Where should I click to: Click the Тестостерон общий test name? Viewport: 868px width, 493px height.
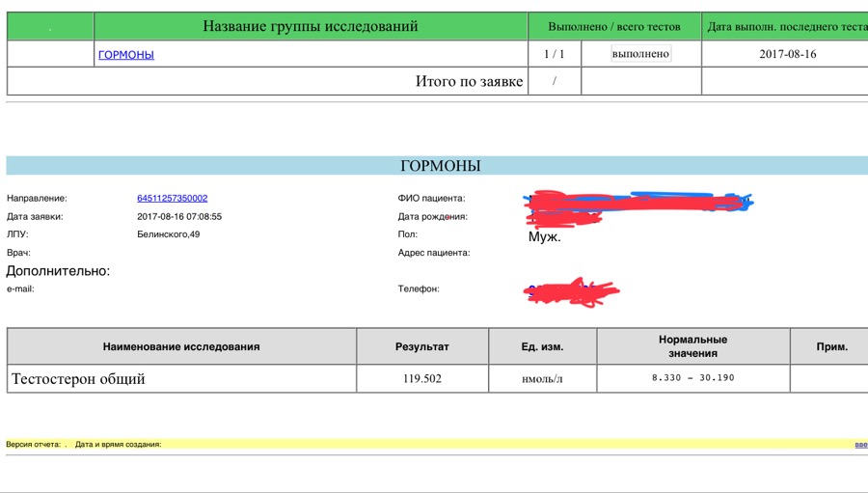[78, 379]
